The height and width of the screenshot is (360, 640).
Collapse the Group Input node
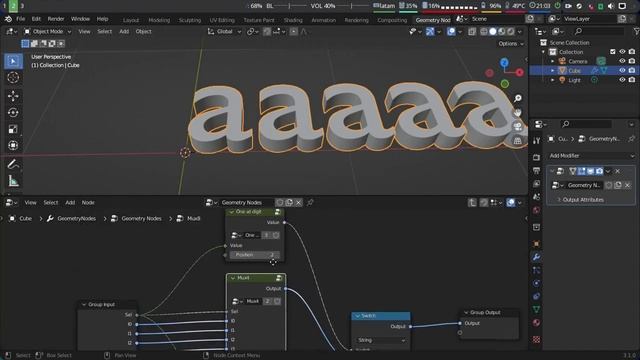tap(84, 304)
